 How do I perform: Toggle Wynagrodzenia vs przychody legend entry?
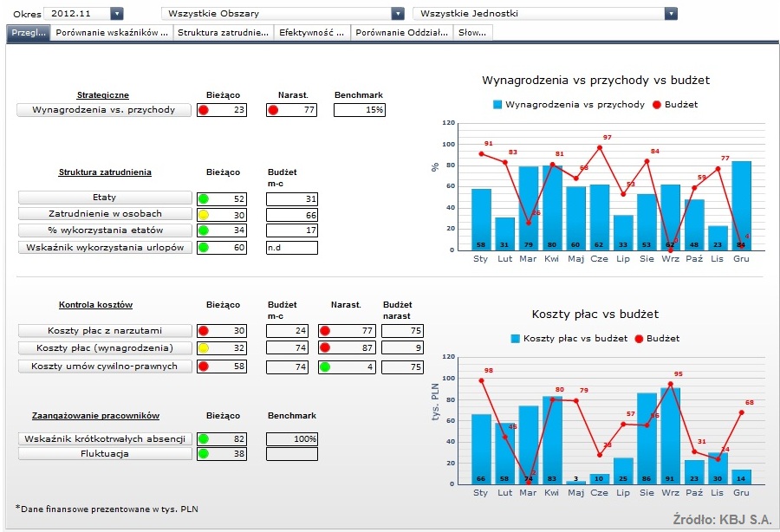point(569,104)
